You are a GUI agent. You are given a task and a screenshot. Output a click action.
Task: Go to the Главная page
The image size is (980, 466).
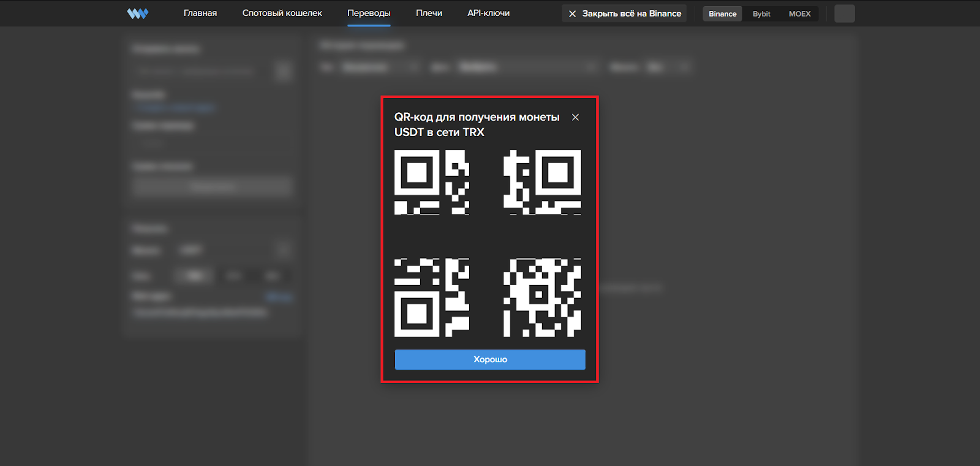(x=200, y=13)
